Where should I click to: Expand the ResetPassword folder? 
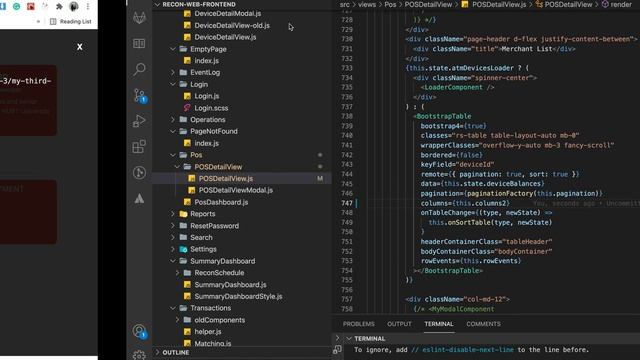click(x=173, y=226)
